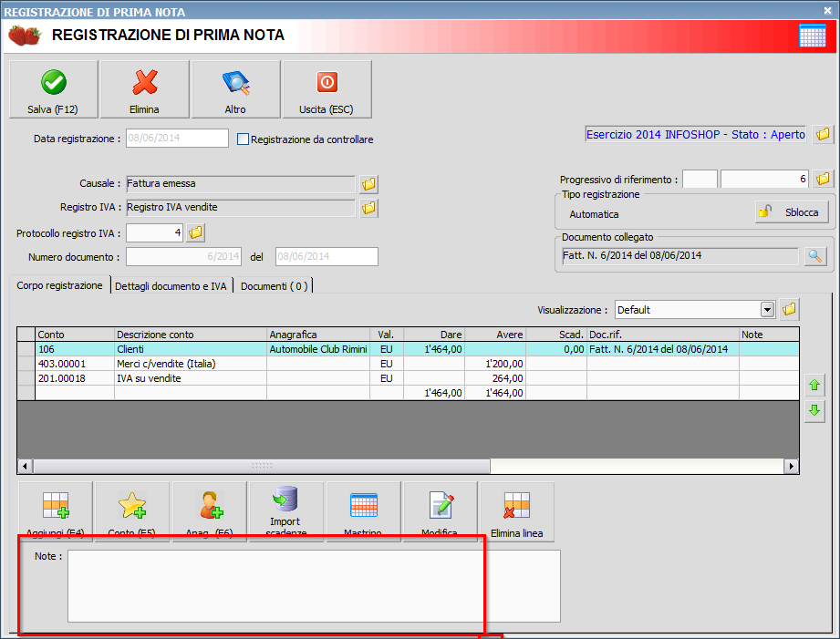Click Dare column header

(434, 335)
